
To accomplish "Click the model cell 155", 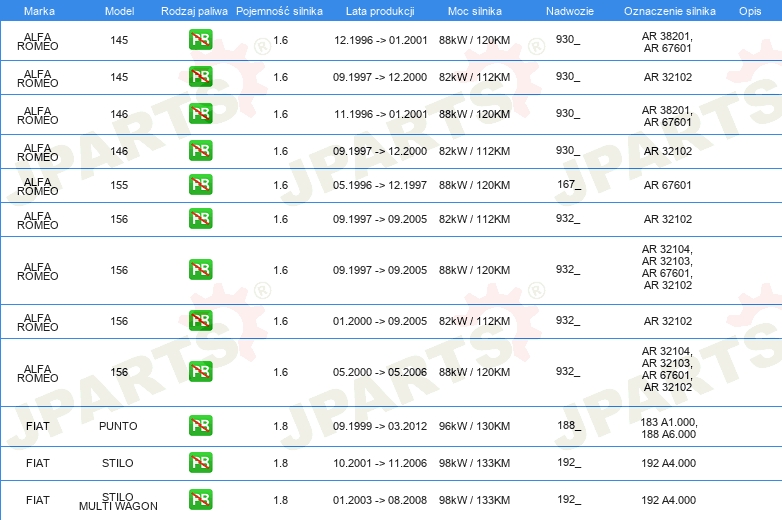I will point(119,185).
